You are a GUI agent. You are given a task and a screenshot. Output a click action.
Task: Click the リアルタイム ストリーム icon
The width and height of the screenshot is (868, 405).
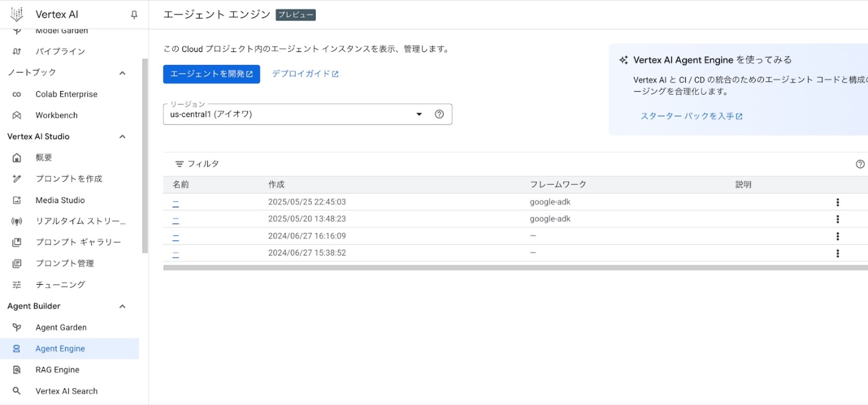(x=17, y=221)
